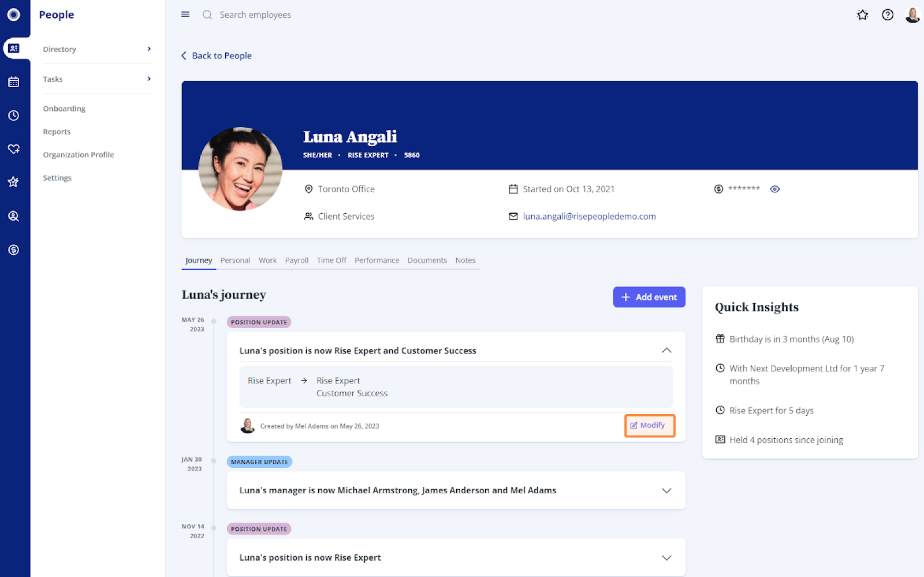
Task: Click the birthday gift icon
Action: [720, 339]
